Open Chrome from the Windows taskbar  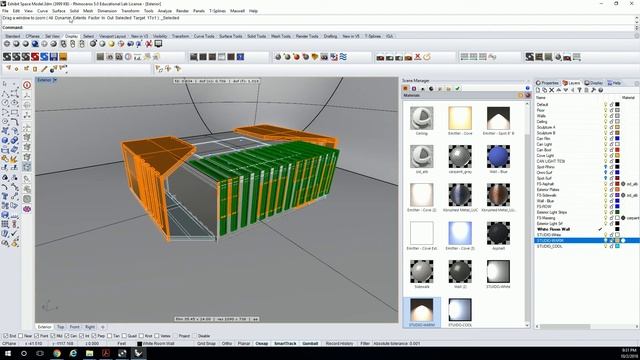click(57, 353)
